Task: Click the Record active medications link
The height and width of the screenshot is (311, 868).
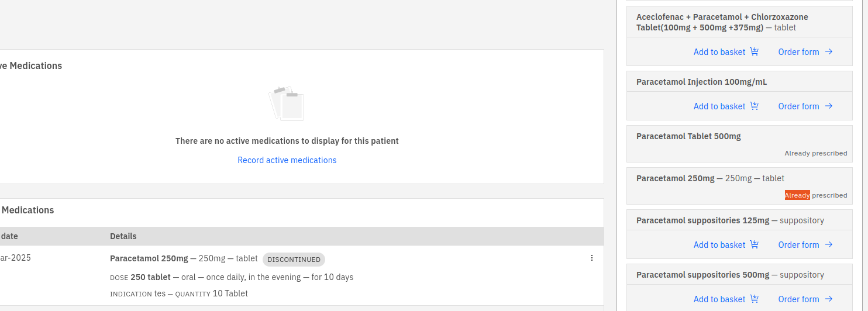Action: (x=287, y=160)
